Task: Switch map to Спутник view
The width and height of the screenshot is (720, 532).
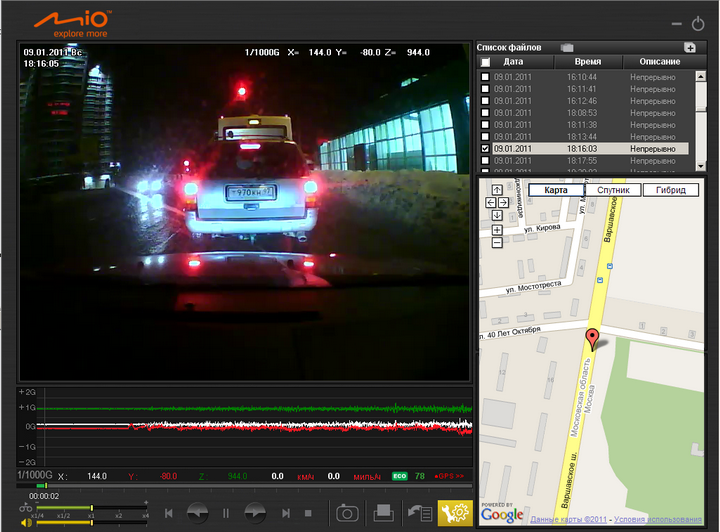Action: 613,190
